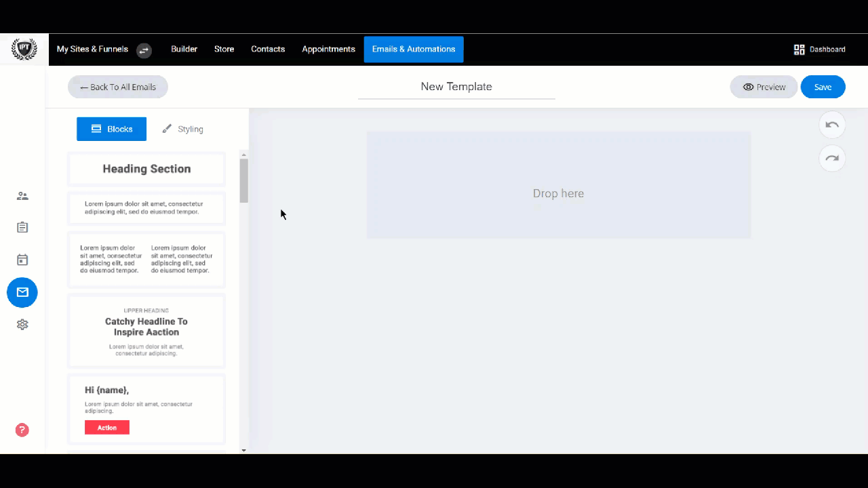Open the Calendar icon in the left sidebar
The height and width of the screenshot is (488, 868).
(x=22, y=260)
